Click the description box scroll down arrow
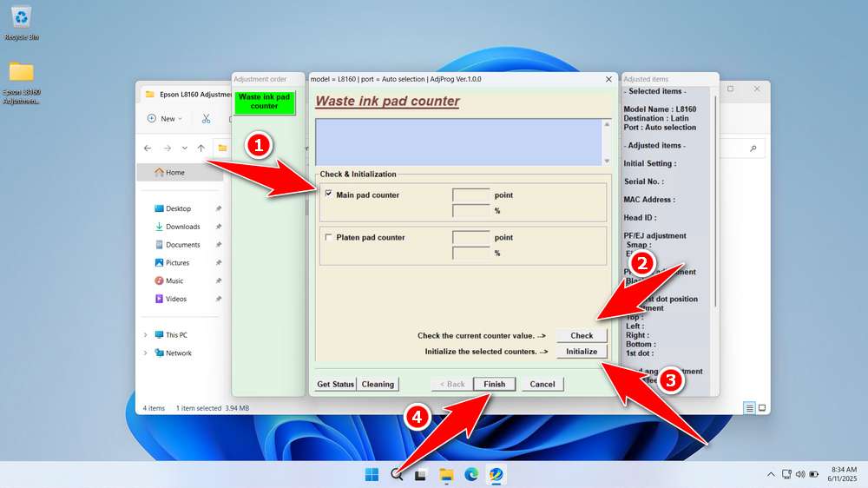 click(x=607, y=161)
